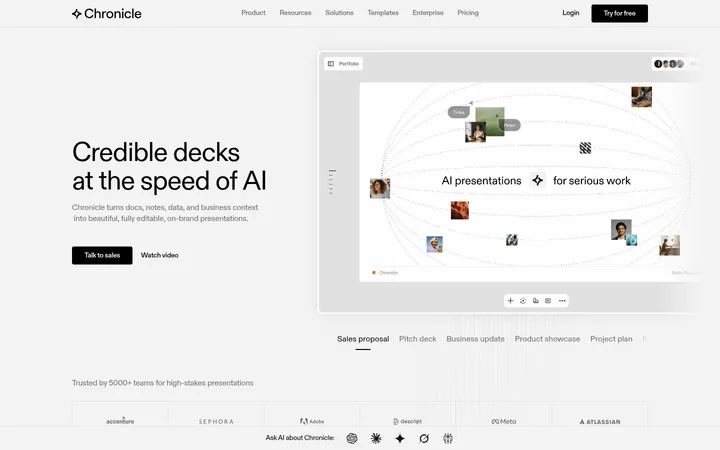The image size is (720, 450).
Task: Click the layout grid icon in the slide toolbar
Action: (x=548, y=301)
